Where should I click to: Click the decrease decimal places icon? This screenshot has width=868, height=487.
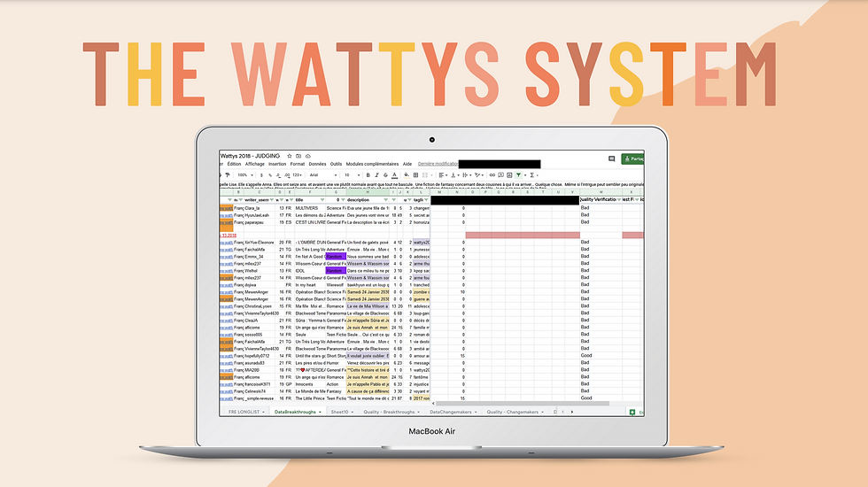click(278, 175)
